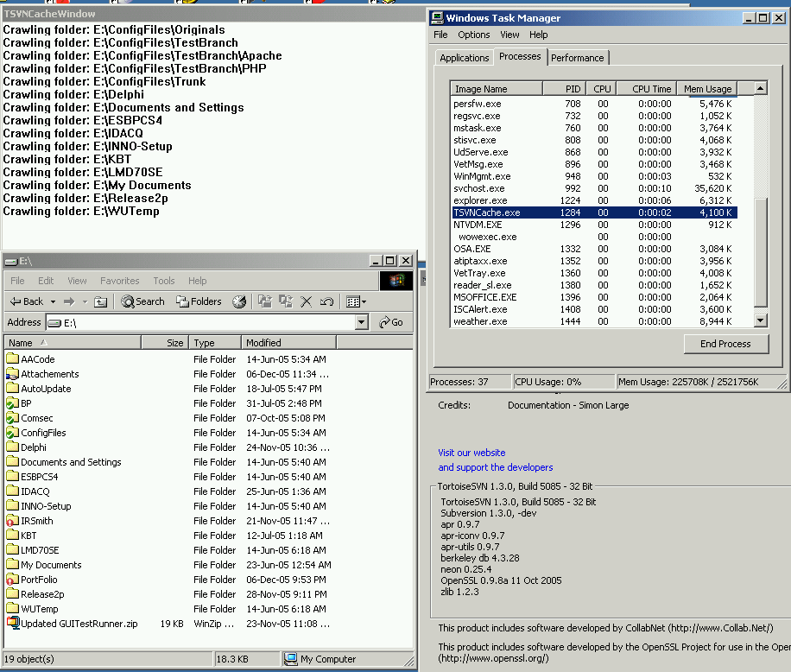Click the Windows logo throbber in Explorer

click(396, 281)
